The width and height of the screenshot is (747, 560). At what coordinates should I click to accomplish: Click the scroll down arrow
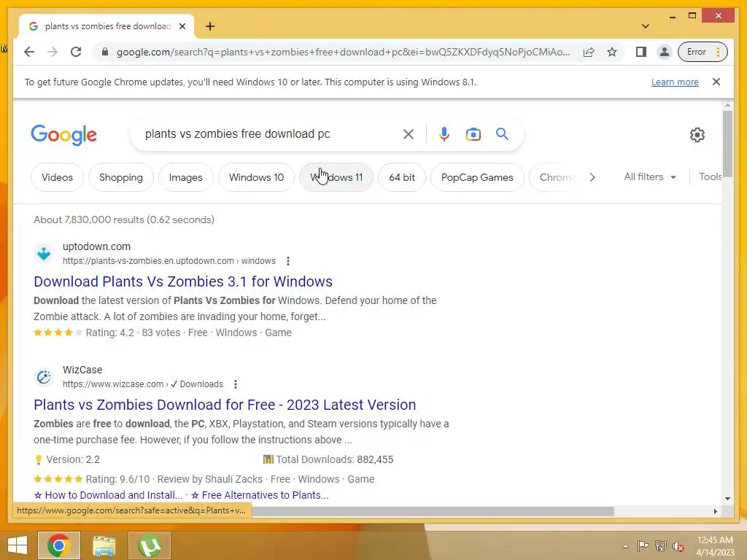[727, 499]
